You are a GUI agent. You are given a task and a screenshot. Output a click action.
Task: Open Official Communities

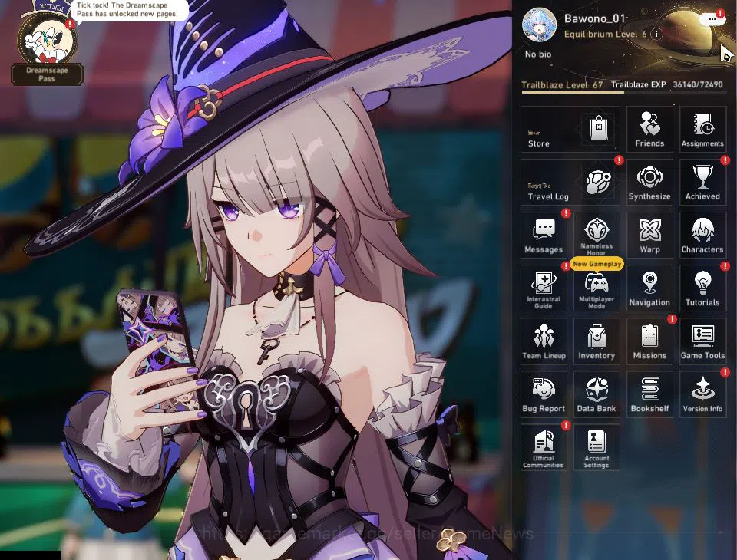[544, 448]
